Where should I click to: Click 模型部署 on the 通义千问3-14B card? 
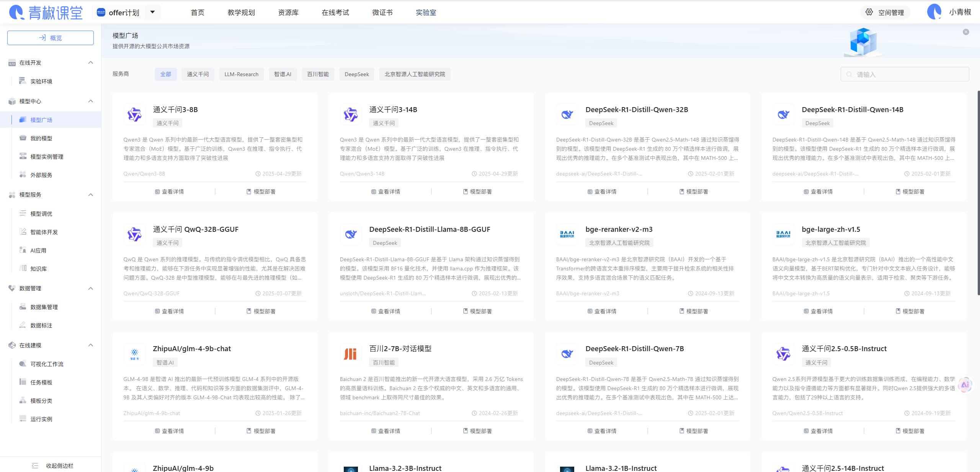[477, 192]
